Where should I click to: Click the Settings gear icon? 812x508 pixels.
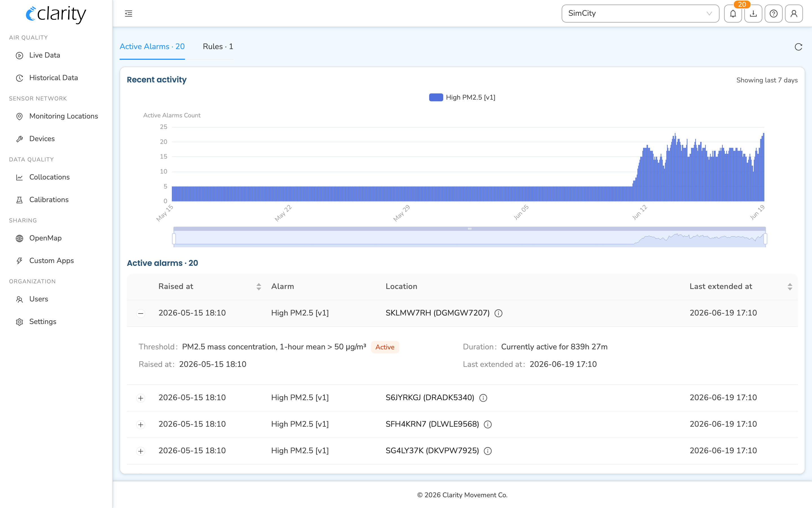point(19,322)
